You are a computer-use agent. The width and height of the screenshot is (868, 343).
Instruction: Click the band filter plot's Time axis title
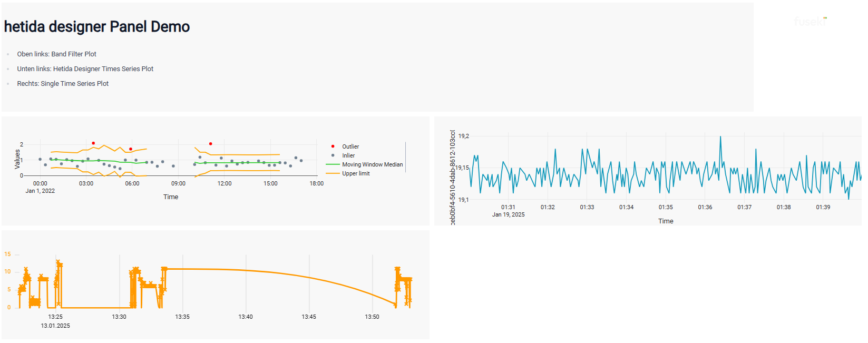click(x=171, y=197)
